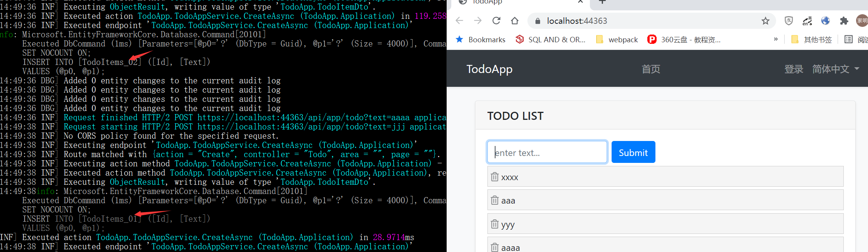Image resolution: width=868 pixels, height=252 pixels.
Task: Bookmark this page with star icon
Action: pos(765,21)
